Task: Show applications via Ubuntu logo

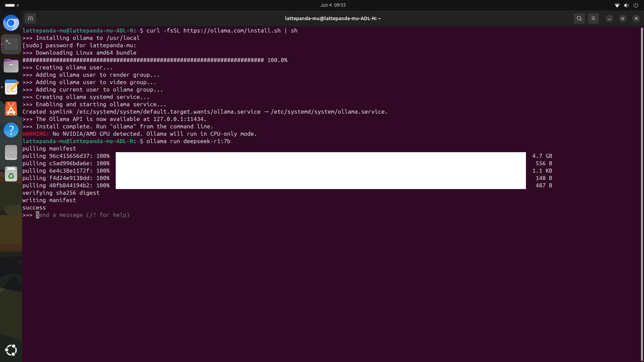Action: pyautogui.click(x=11, y=350)
